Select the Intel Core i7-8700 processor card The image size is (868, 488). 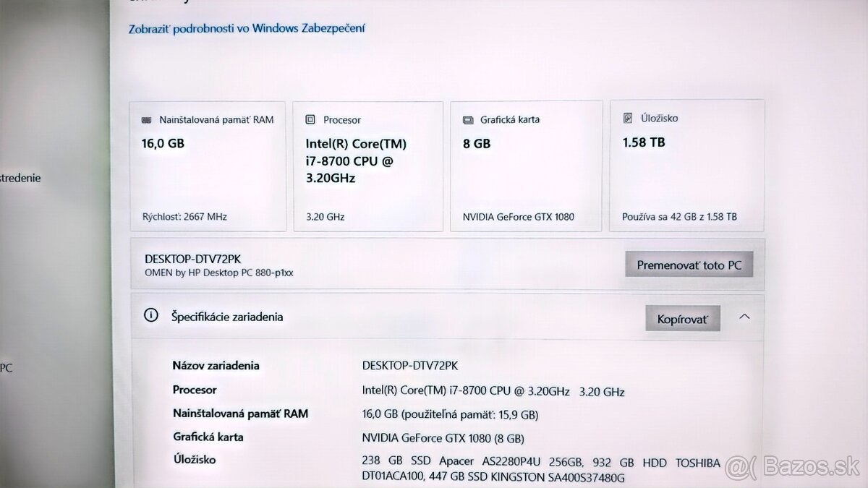(368, 165)
